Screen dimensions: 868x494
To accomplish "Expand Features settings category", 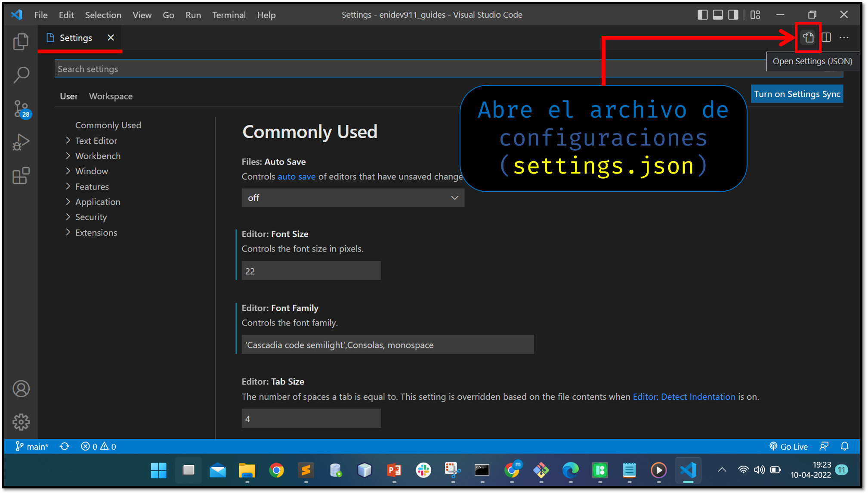I will 92,186.
